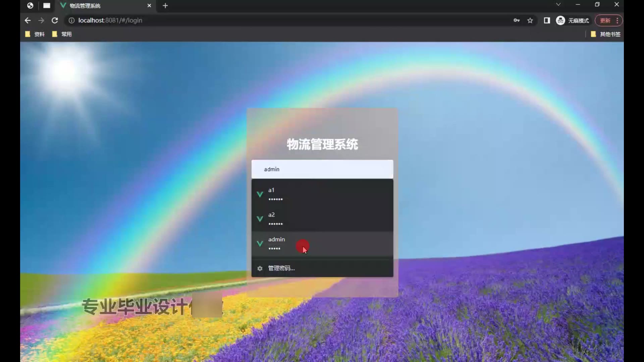Close the 物流管理系统 tab
Screen dimensions: 644x362
[149, 6]
